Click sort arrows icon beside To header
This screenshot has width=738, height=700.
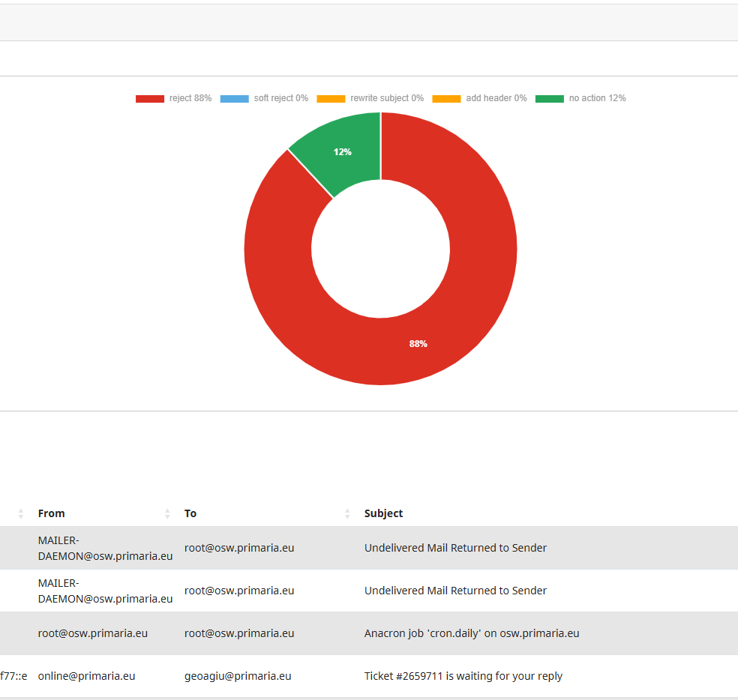347,513
